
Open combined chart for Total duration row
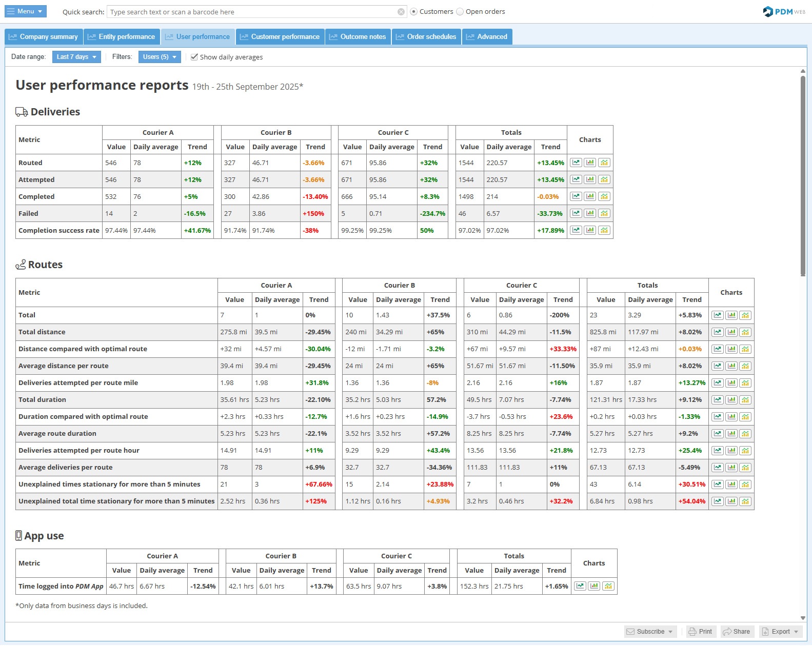pos(745,400)
